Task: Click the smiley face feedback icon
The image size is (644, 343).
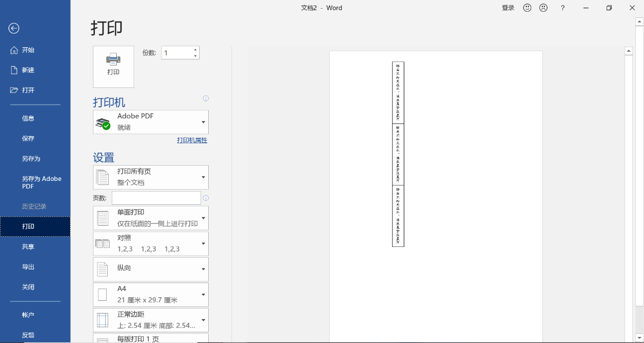Action: pyautogui.click(x=527, y=8)
